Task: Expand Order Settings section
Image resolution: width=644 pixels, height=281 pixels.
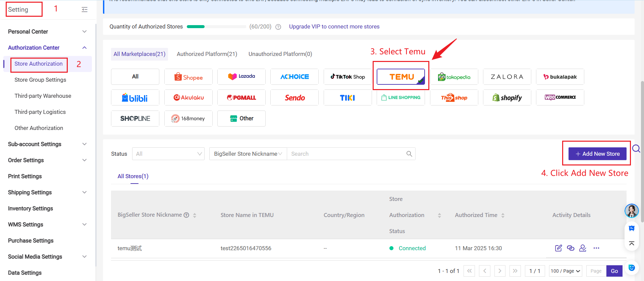Action: click(85, 160)
